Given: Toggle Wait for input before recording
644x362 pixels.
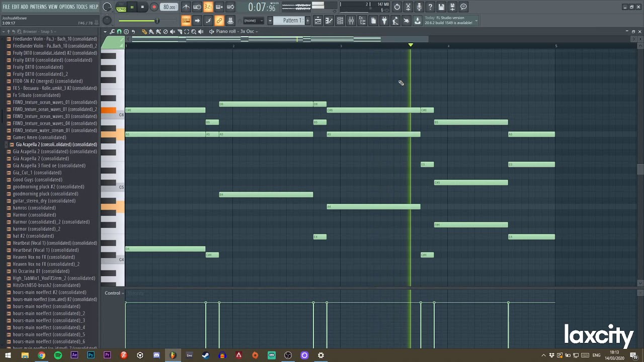Looking at the screenshot, I should 197,7.
